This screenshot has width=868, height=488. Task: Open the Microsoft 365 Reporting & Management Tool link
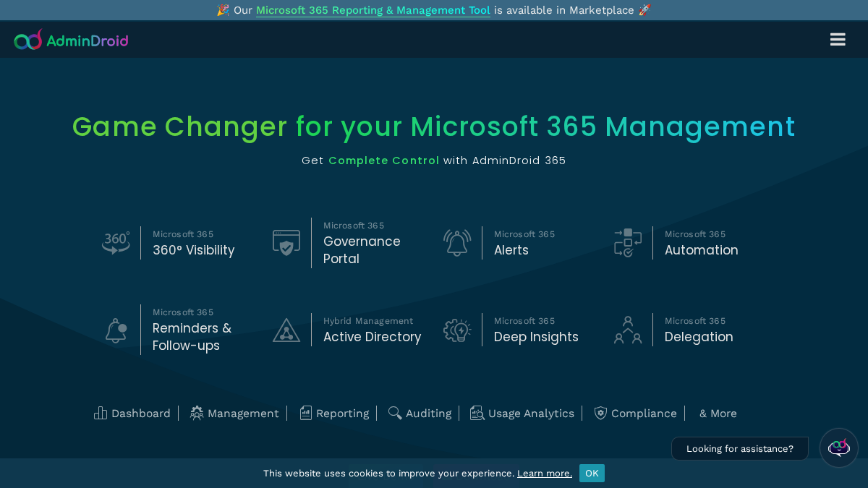click(x=373, y=10)
